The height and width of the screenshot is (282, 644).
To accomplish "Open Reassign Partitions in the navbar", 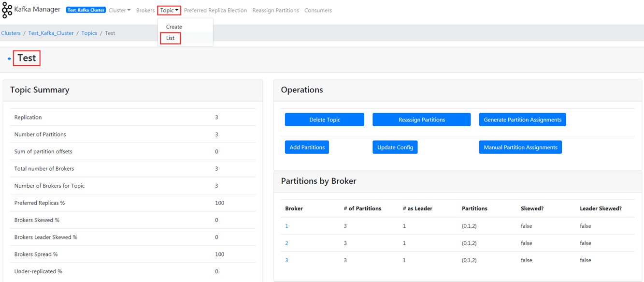I will (x=275, y=10).
